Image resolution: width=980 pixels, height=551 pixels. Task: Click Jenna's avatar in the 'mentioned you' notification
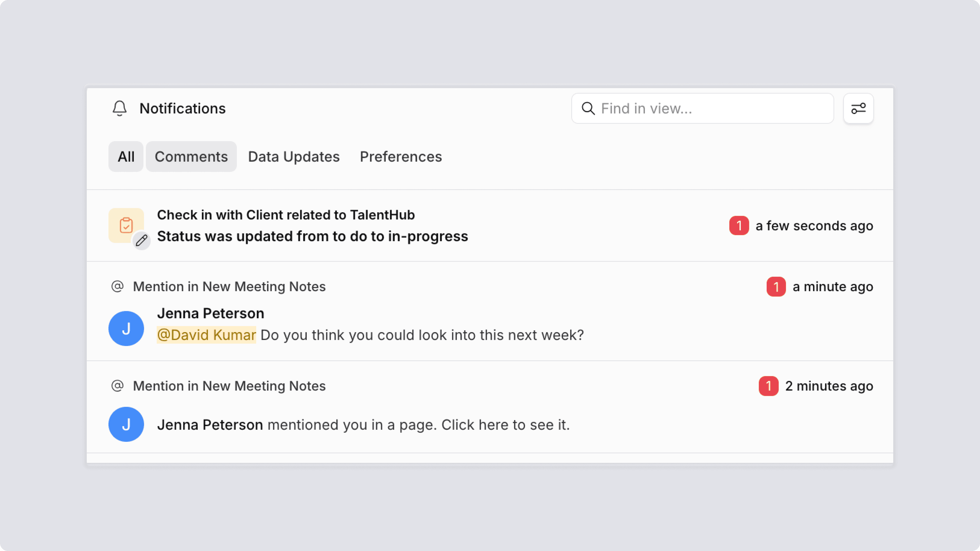point(126,424)
